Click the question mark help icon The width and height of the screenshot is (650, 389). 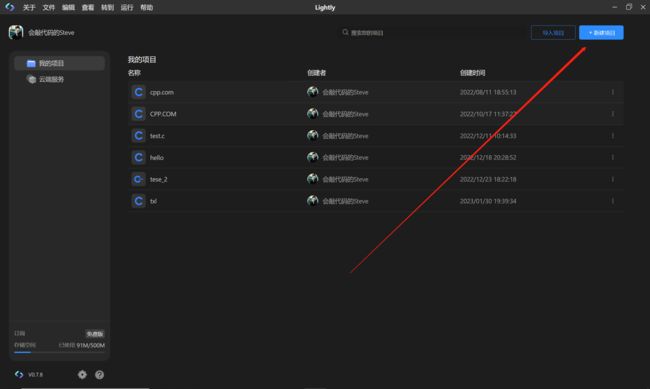pos(99,374)
